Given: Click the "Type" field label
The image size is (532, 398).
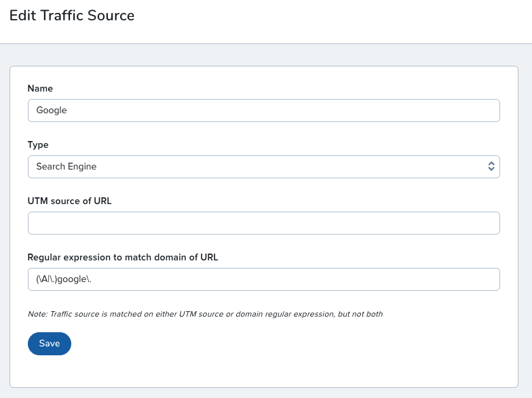Looking at the screenshot, I should (x=38, y=145).
